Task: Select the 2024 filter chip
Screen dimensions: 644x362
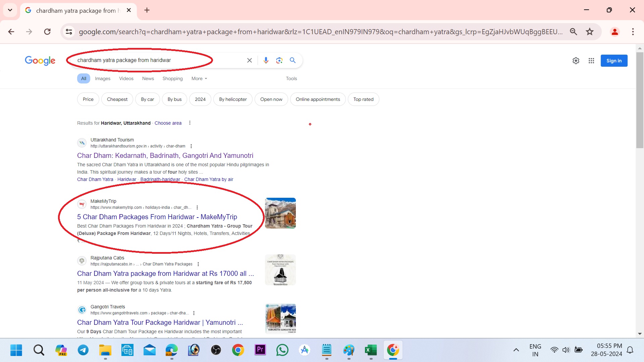Action: 200,99
